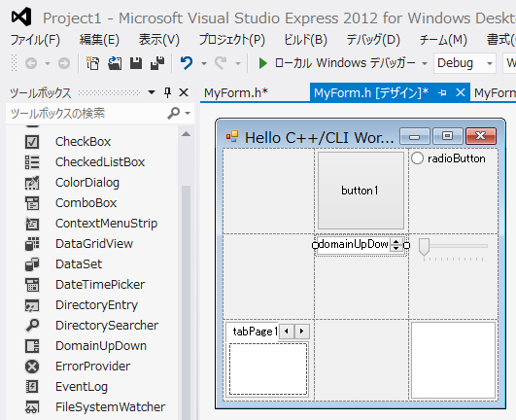Close the ツールボックス panel
Screen dimensions: 516x420
pos(184,92)
